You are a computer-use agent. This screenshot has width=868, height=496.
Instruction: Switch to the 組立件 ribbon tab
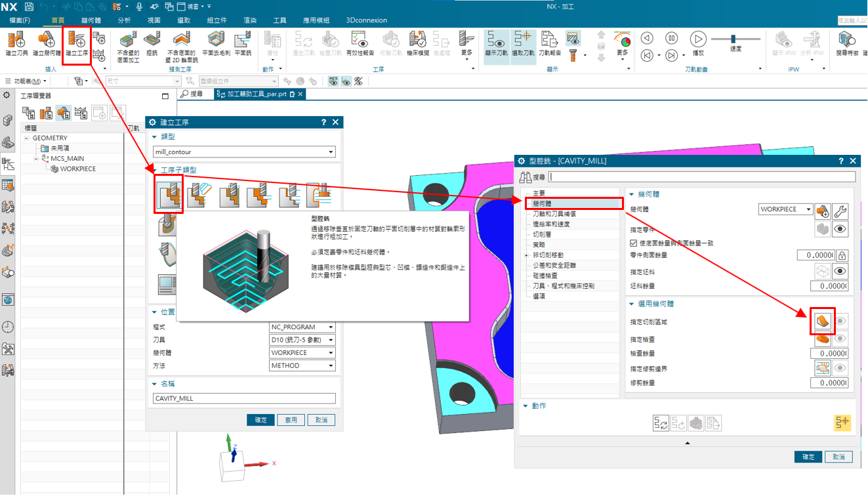[x=217, y=20]
